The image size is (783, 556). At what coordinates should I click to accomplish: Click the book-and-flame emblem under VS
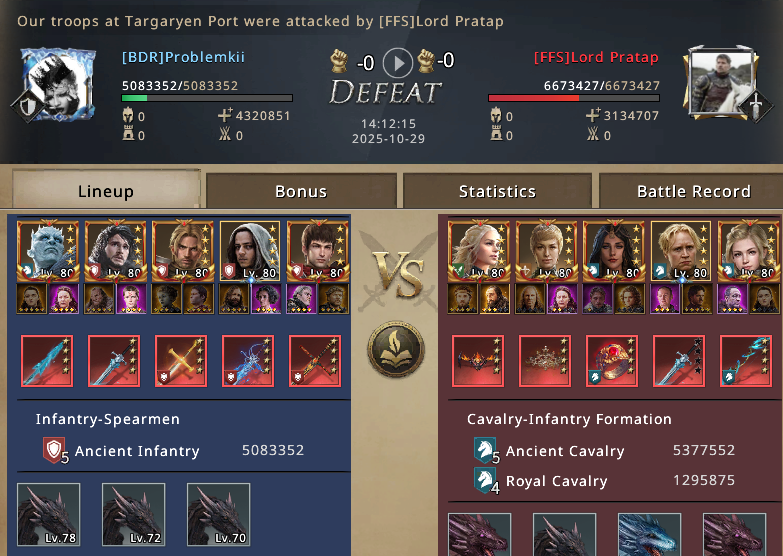pyautogui.click(x=396, y=350)
